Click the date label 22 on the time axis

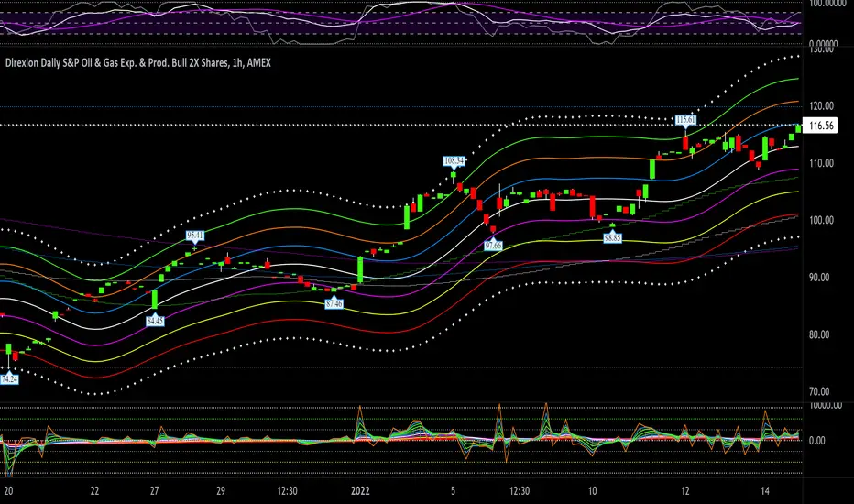(x=94, y=491)
